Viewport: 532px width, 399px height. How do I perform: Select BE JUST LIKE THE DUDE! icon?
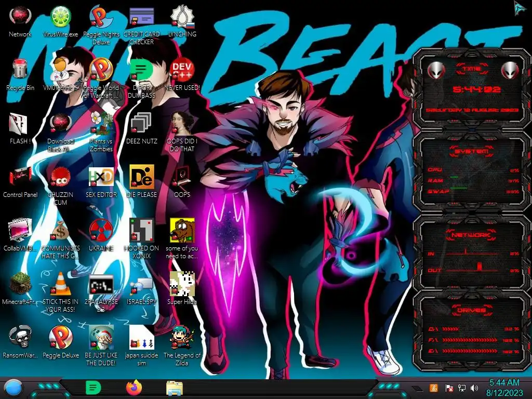pos(101,337)
